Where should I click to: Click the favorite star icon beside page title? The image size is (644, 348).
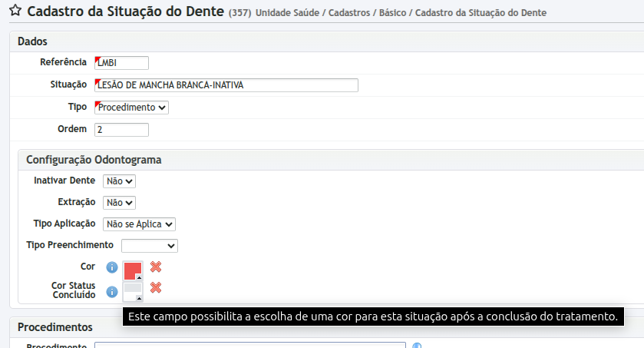tap(15, 12)
